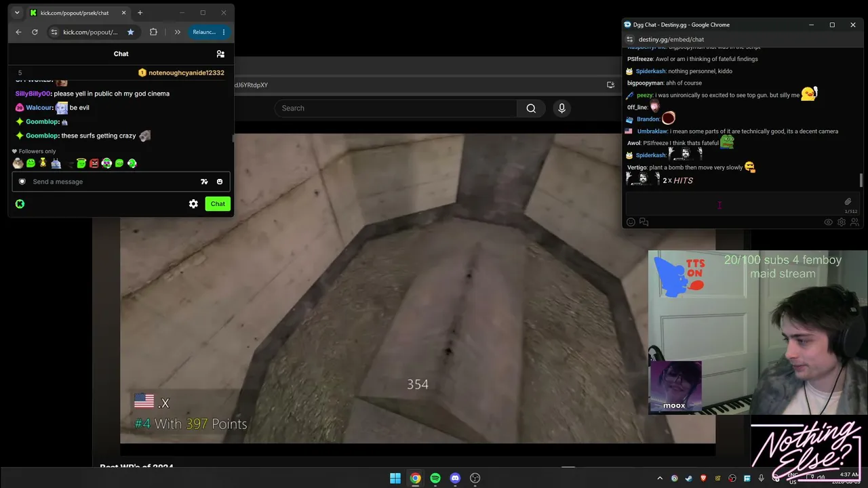868x488 pixels.
Task: Click the Send a message field
Action: pos(121,182)
